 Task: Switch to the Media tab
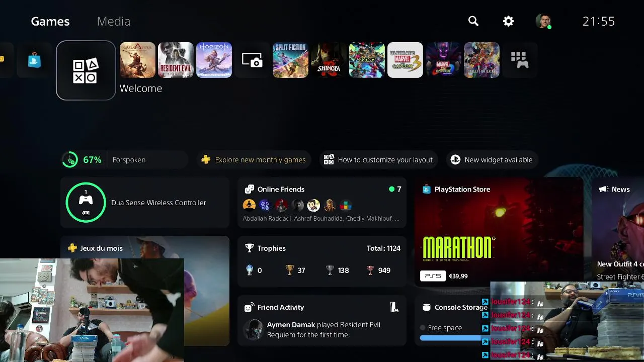pos(114,21)
